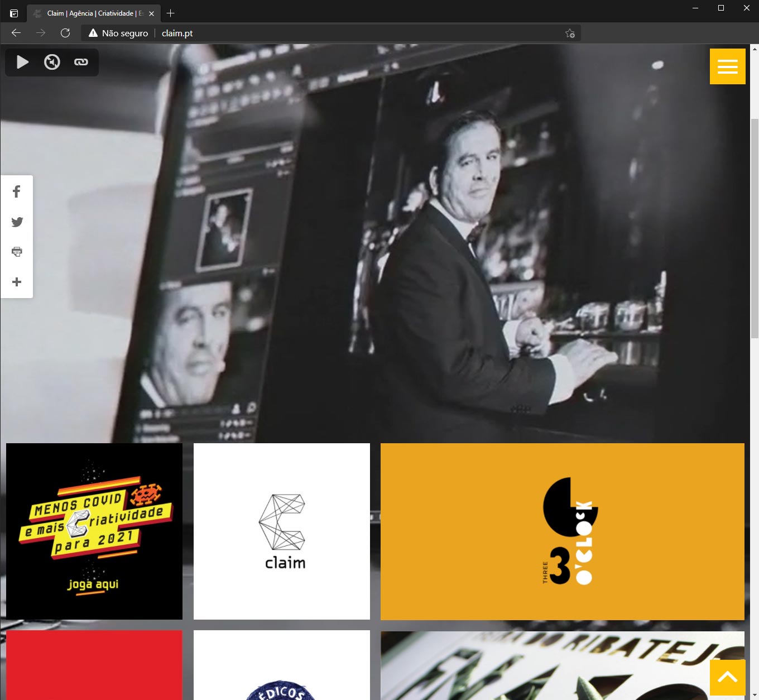Open the white claim logo tile
This screenshot has width=759, height=700.
[282, 531]
